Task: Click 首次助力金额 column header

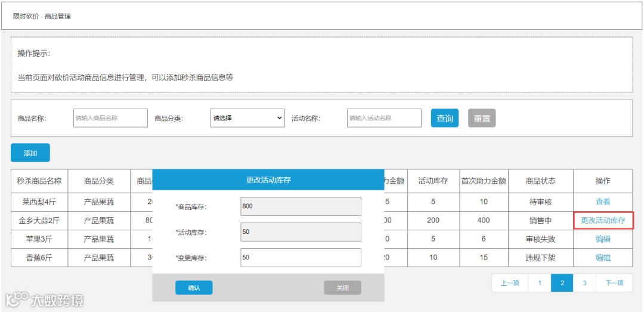Action: point(484,181)
